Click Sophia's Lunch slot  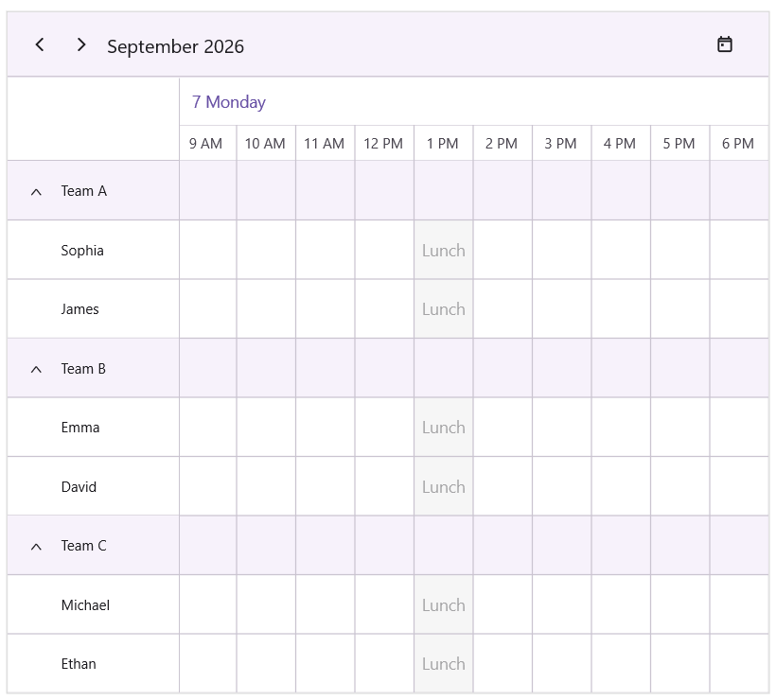(x=444, y=250)
